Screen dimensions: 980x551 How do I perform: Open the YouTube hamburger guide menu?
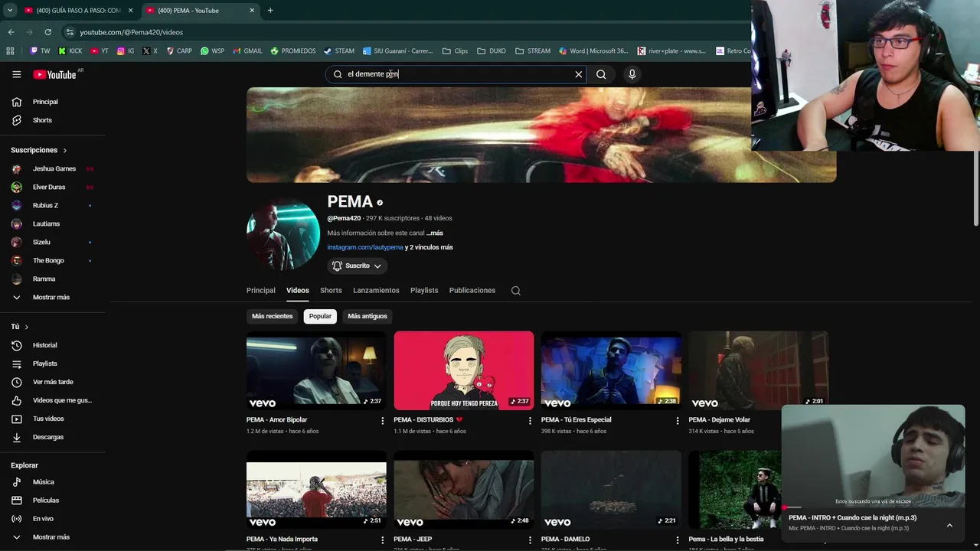16,74
